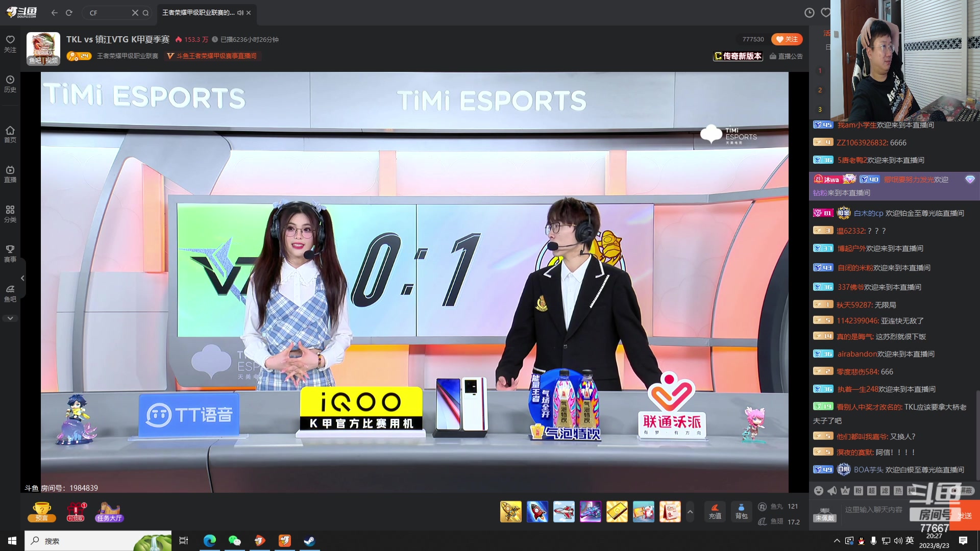Click the megaphone horn icon in chat
The height and width of the screenshot is (551, 980).
coord(832,491)
